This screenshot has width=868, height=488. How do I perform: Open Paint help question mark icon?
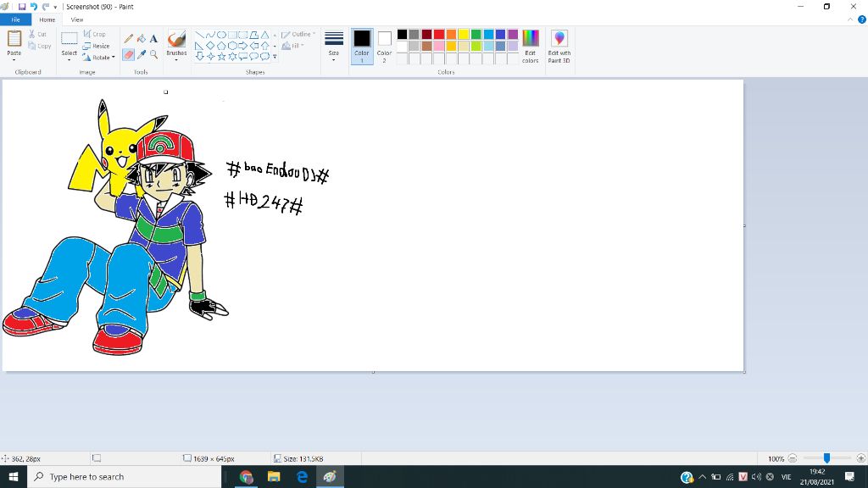tap(862, 19)
